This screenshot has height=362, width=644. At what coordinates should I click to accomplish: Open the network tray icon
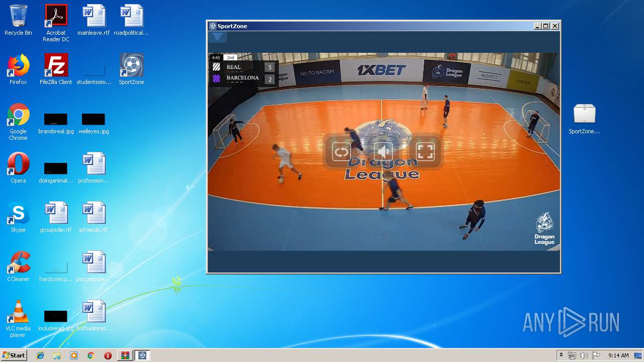[x=572, y=355]
